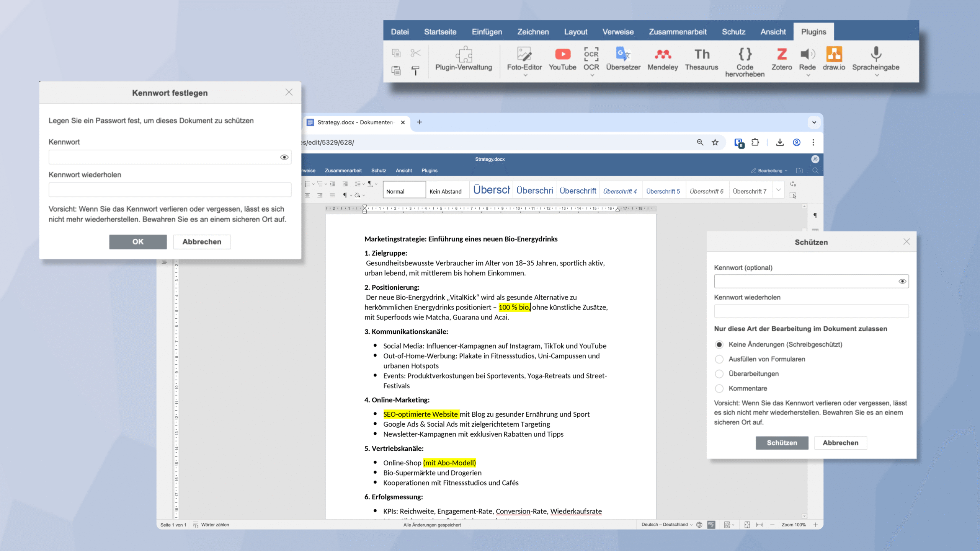
Task: Open the Bearbeitung mode dropdown
Action: click(x=769, y=171)
